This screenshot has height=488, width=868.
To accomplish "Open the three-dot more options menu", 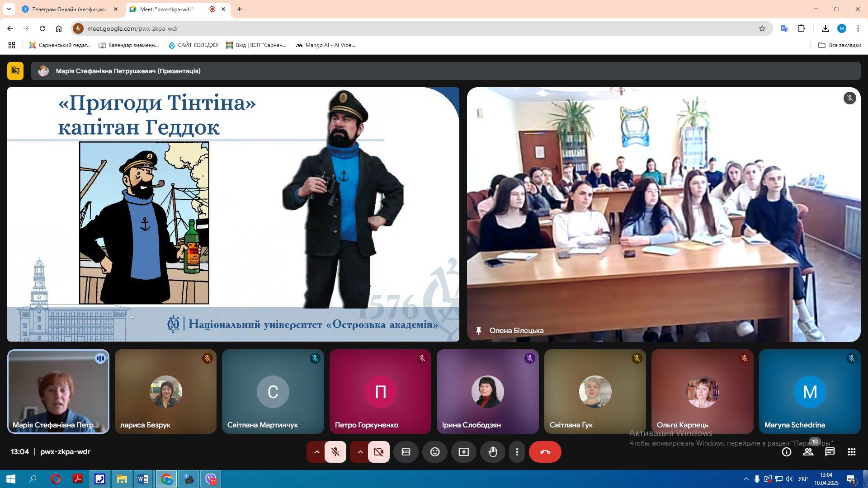I will [x=517, y=452].
